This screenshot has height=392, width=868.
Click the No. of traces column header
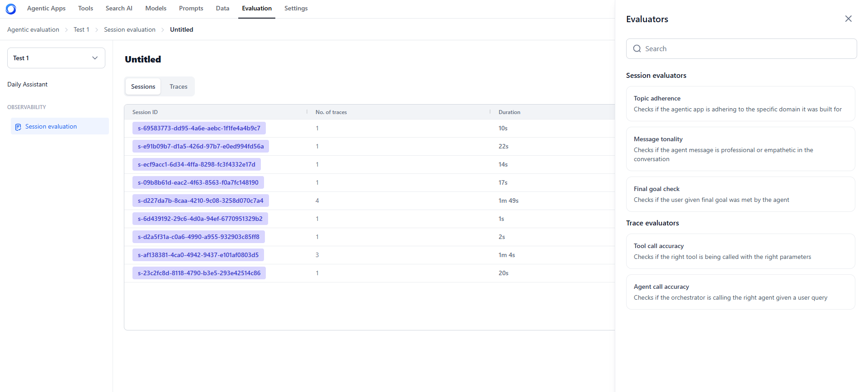(x=331, y=112)
